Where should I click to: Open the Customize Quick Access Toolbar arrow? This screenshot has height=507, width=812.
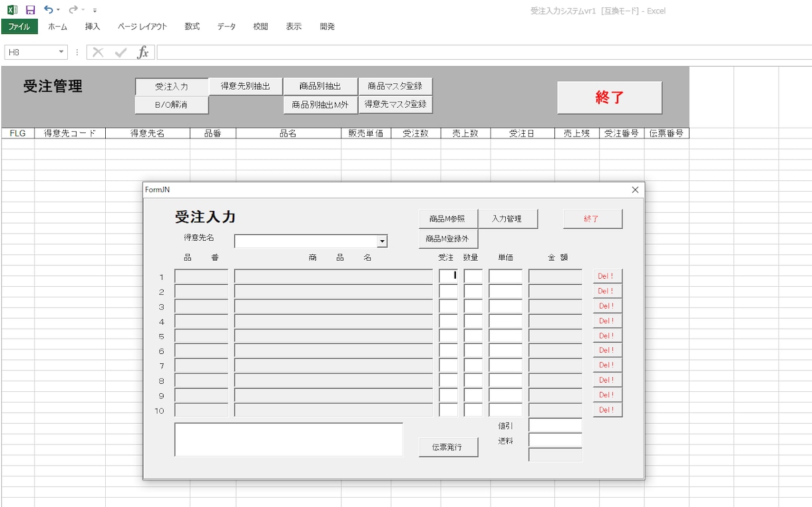coord(95,11)
